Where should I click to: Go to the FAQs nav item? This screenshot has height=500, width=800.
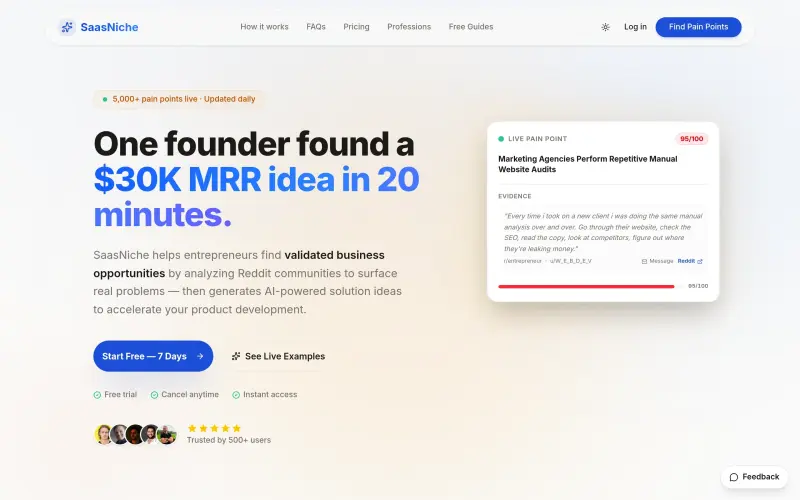click(x=316, y=27)
